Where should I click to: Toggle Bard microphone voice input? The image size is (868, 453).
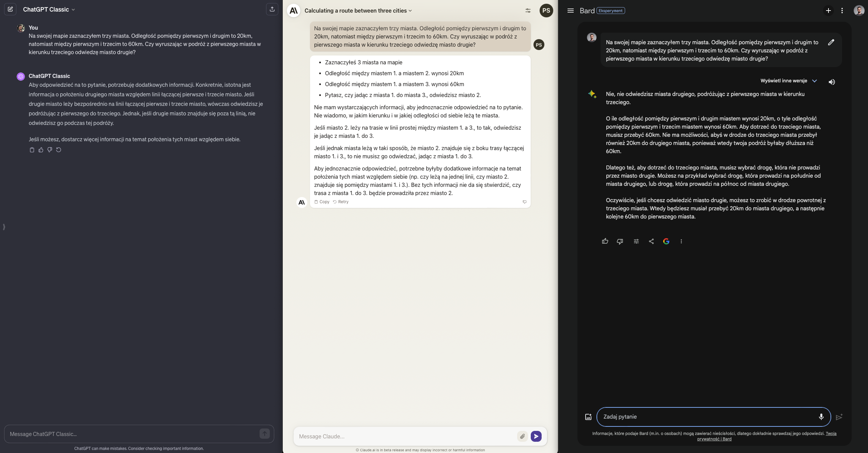(821, 417)
